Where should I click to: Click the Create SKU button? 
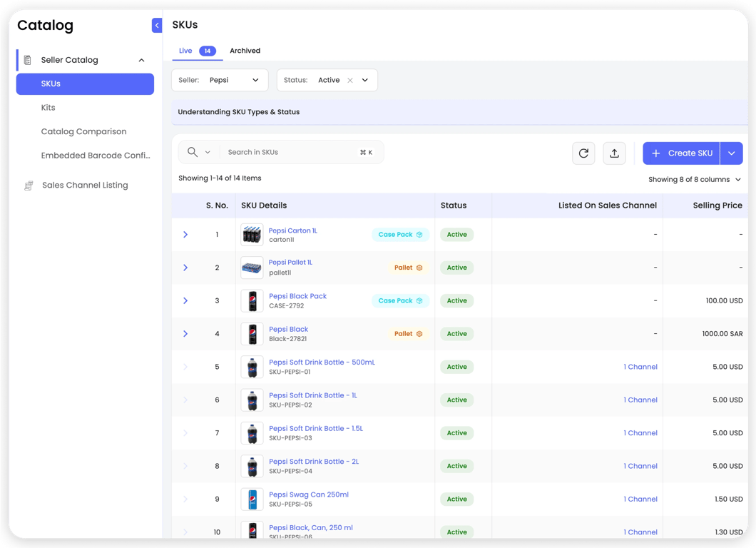[x=681, y=153]
